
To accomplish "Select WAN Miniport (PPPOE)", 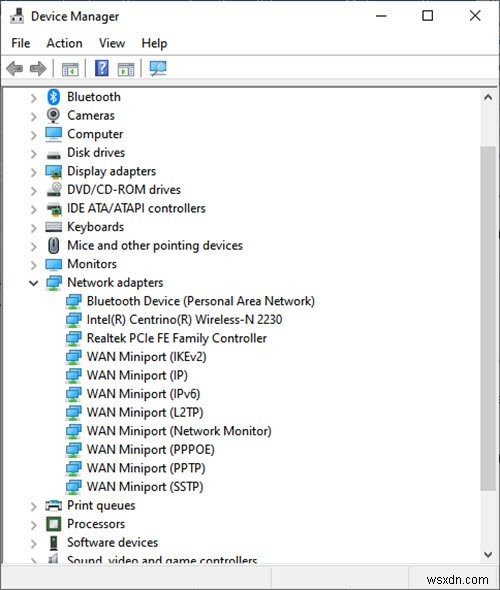I will coord(150,450).
